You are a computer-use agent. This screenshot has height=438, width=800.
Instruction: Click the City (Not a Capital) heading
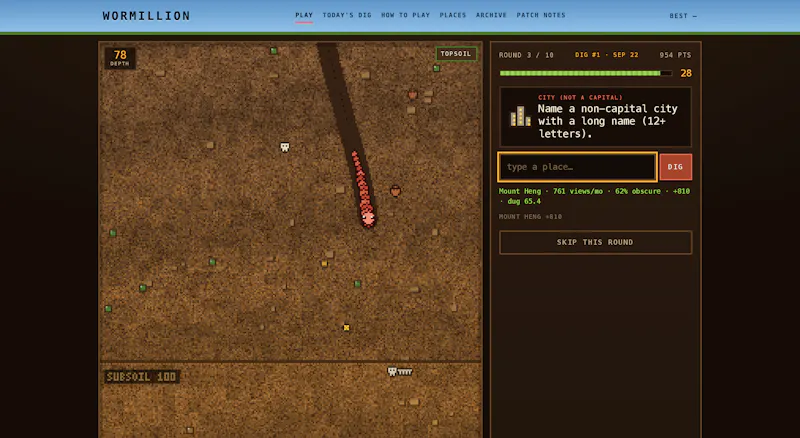(x=580, y=98)
